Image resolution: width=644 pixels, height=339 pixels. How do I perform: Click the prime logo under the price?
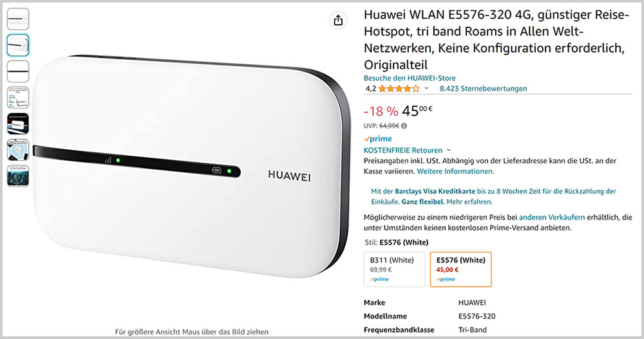click(x=378, y=139)
